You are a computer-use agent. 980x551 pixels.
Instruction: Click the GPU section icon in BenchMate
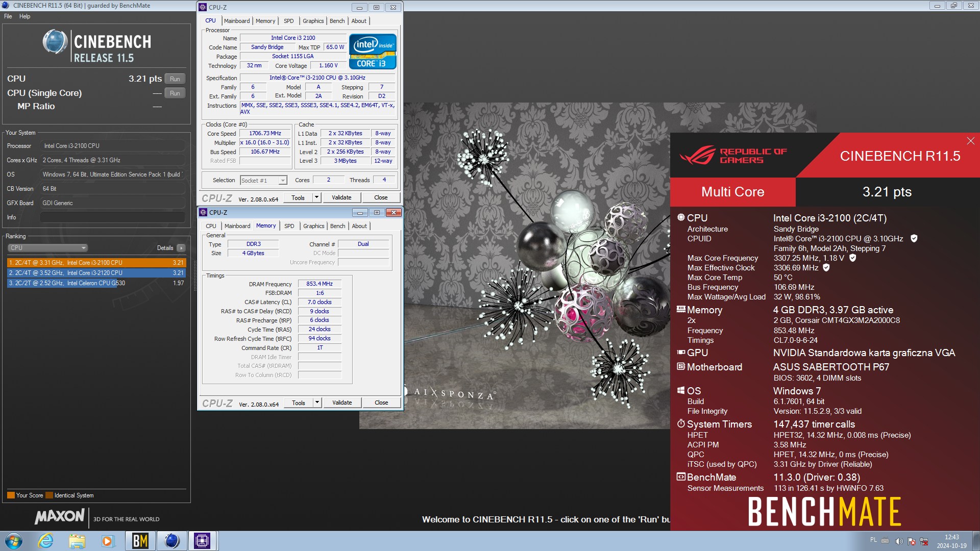(x=681, y=353)
